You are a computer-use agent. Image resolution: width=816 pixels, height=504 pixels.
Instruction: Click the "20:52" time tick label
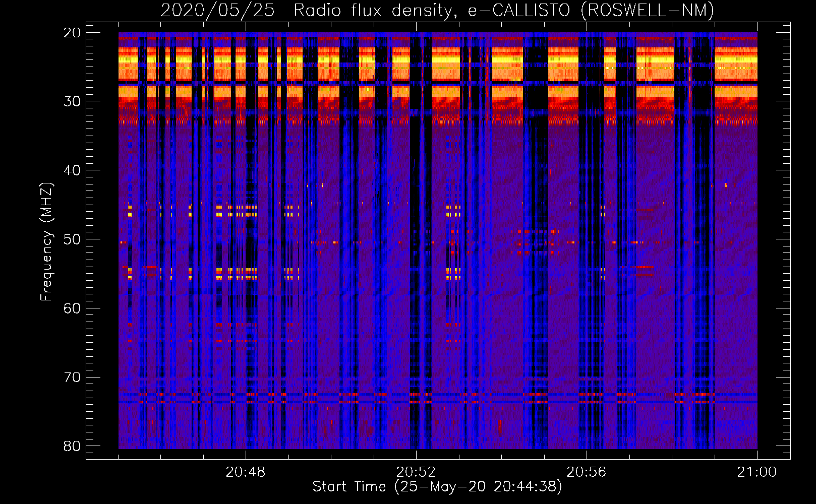tap(416, 472)
